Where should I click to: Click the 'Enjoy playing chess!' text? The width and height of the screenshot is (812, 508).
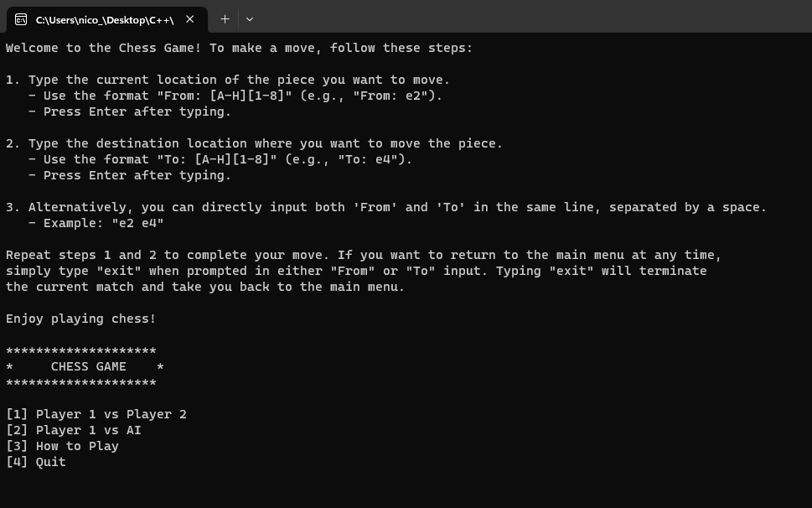pos(80,319)
